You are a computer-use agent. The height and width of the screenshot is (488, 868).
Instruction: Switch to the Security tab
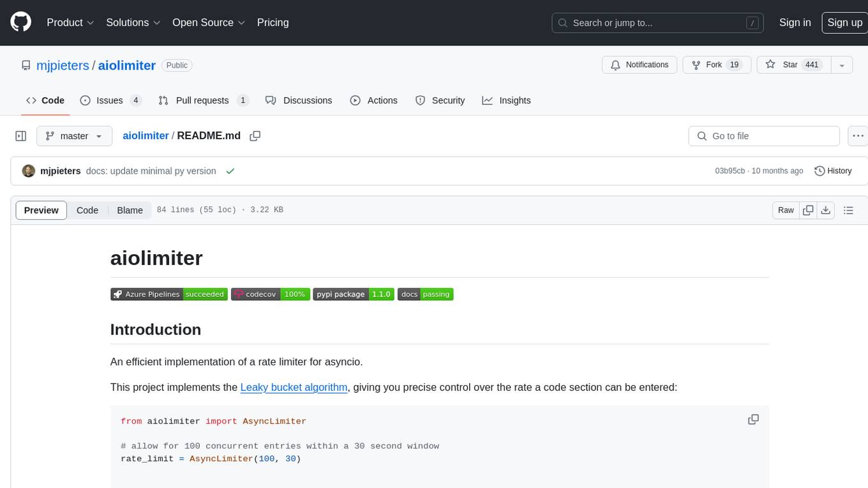pyautogui.click(x=440, y=100)
